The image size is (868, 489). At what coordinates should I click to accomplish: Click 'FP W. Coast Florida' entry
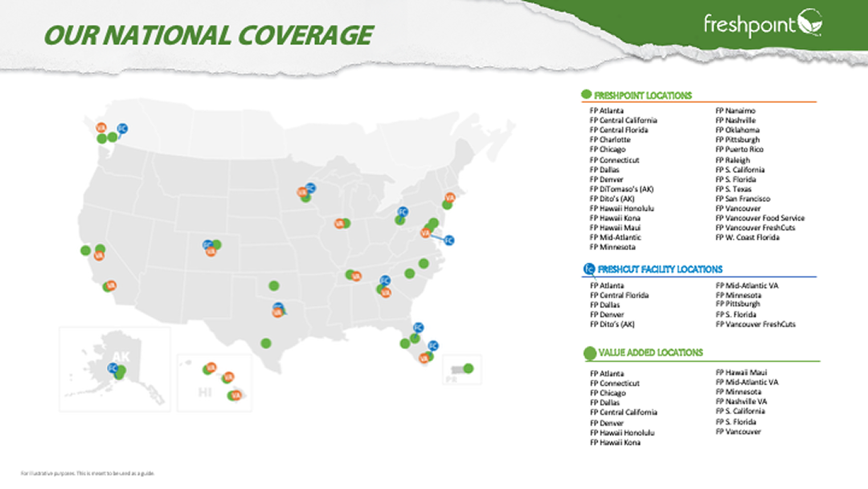[747, 237]
